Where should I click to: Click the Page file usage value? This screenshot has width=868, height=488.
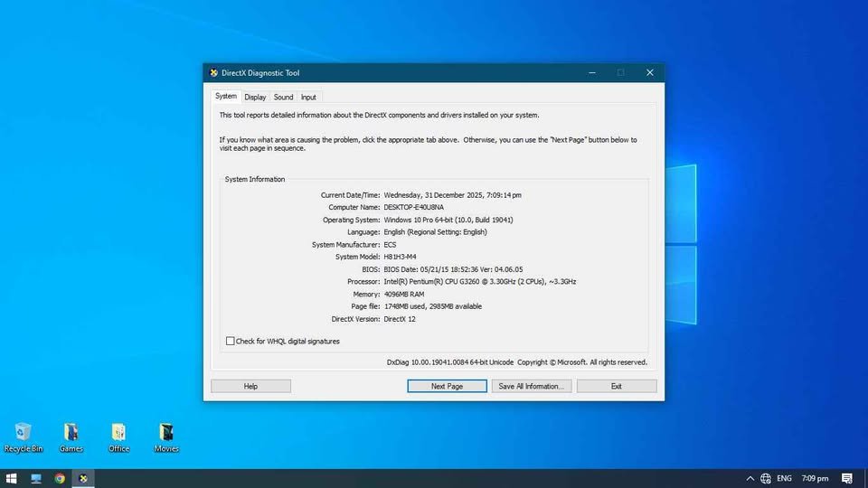coord(433,306)
